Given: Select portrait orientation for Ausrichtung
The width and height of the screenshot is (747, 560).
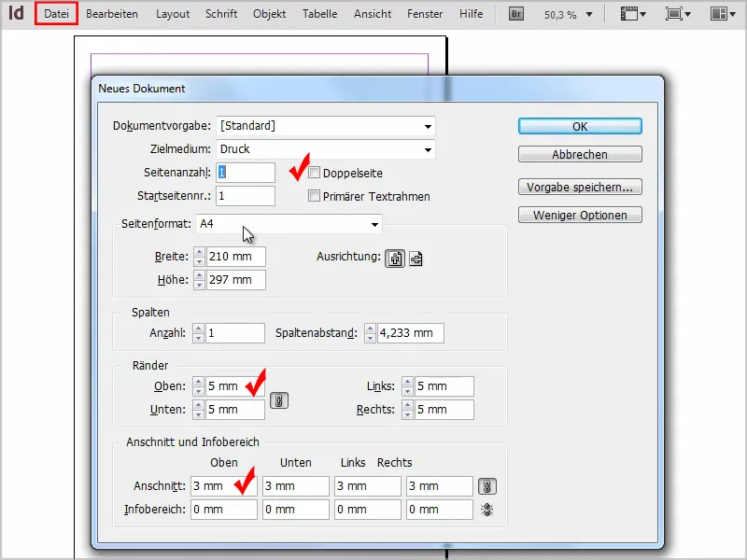Looking at the screenshot, I should click(x=395, y=259).
